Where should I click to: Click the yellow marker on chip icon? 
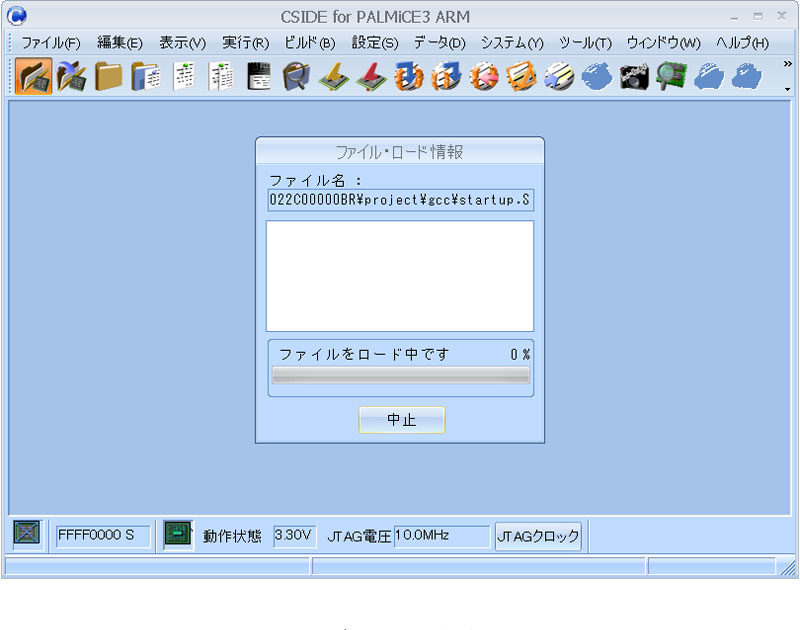click(334, 76)
